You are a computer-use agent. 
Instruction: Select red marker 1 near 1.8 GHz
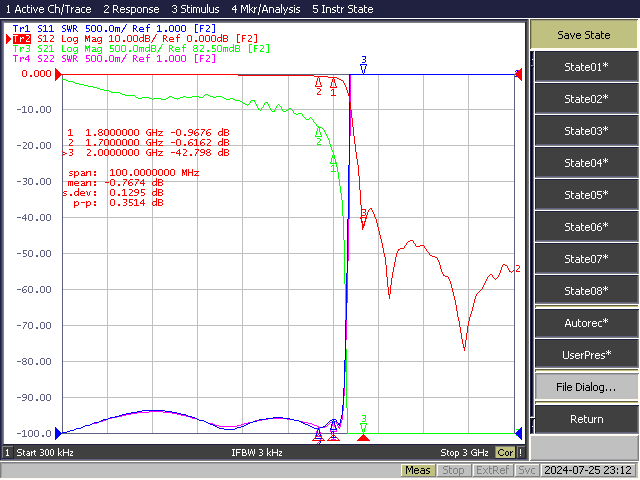(333, 87)
